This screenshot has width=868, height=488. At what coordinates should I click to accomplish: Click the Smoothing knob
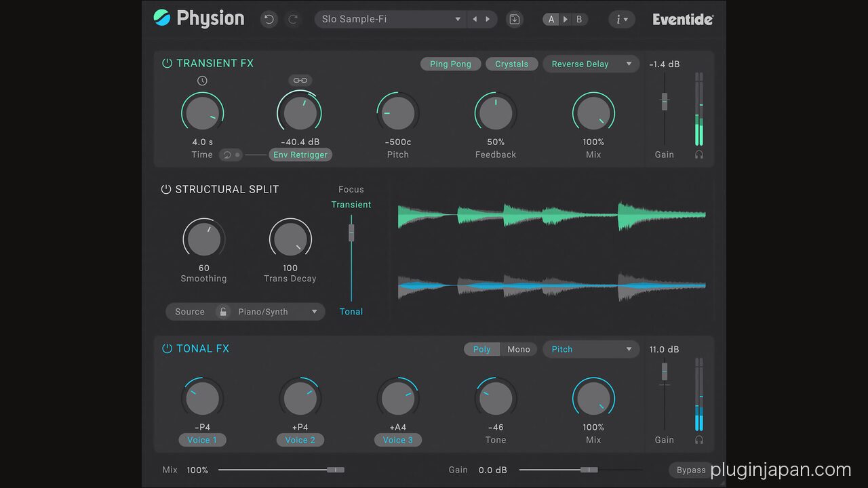[x=203, y=239]
